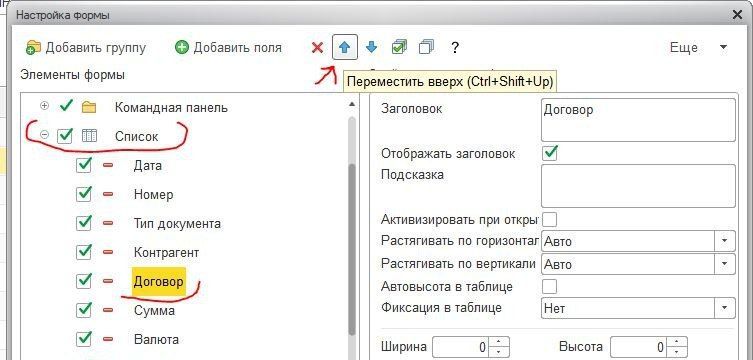Open the Еще menu dropdown

tap(698, 48)
